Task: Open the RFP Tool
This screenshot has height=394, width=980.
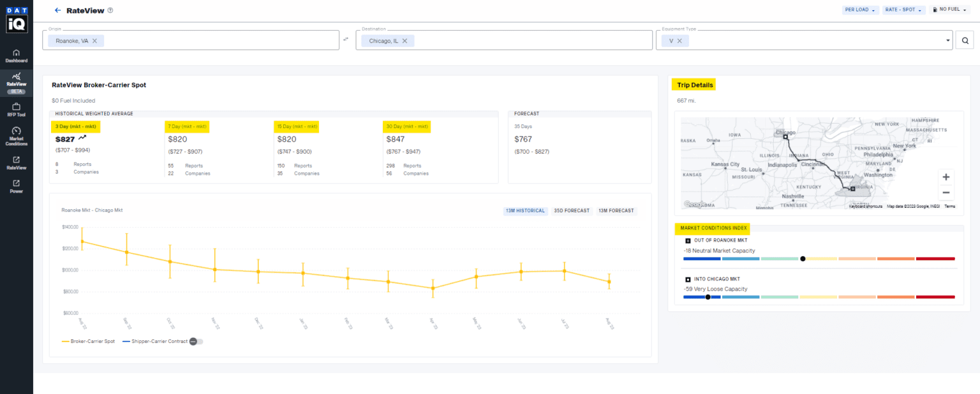Action: pyautogui.click(x=16, y=109)
